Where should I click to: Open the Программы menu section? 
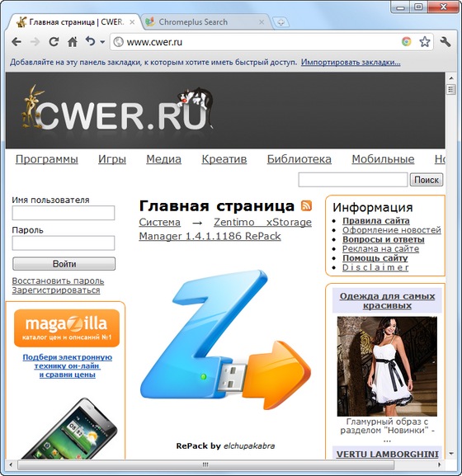47,159
